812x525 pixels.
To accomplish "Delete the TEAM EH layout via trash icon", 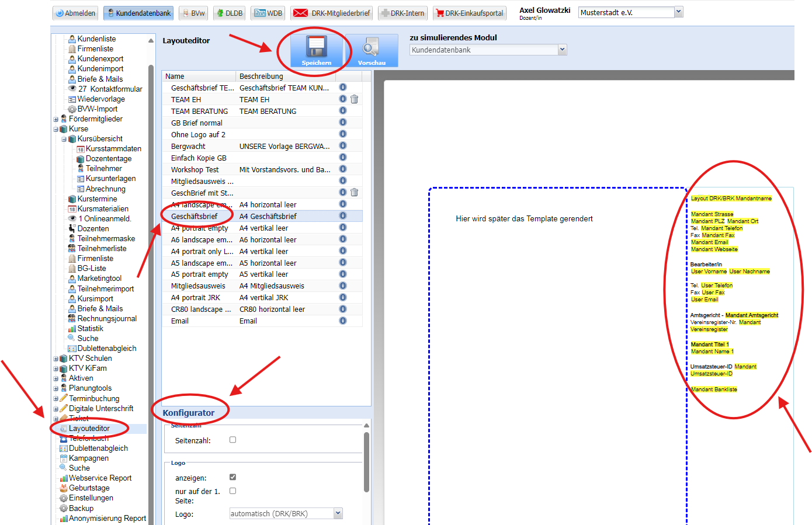I will [354, 99].
